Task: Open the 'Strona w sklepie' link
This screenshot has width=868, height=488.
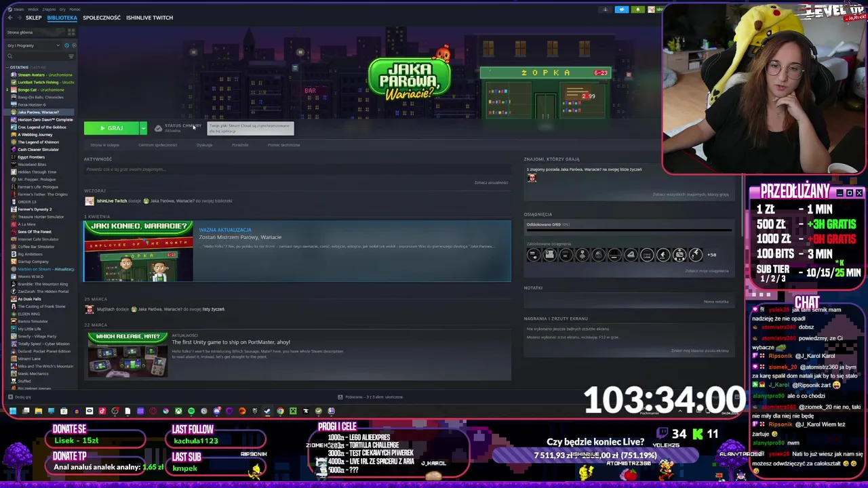Action: pos(104,145)
